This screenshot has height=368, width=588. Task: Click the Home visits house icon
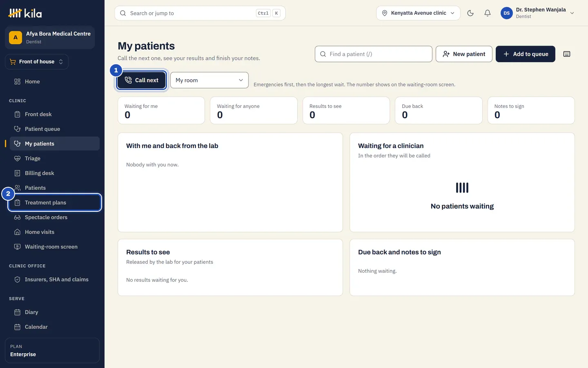17,232
